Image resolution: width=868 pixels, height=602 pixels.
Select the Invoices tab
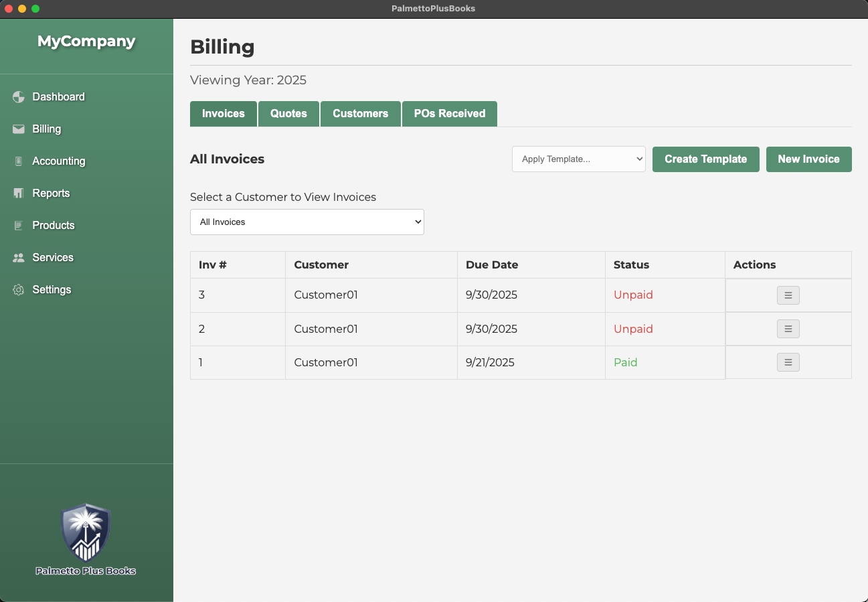tap(224, 114)
